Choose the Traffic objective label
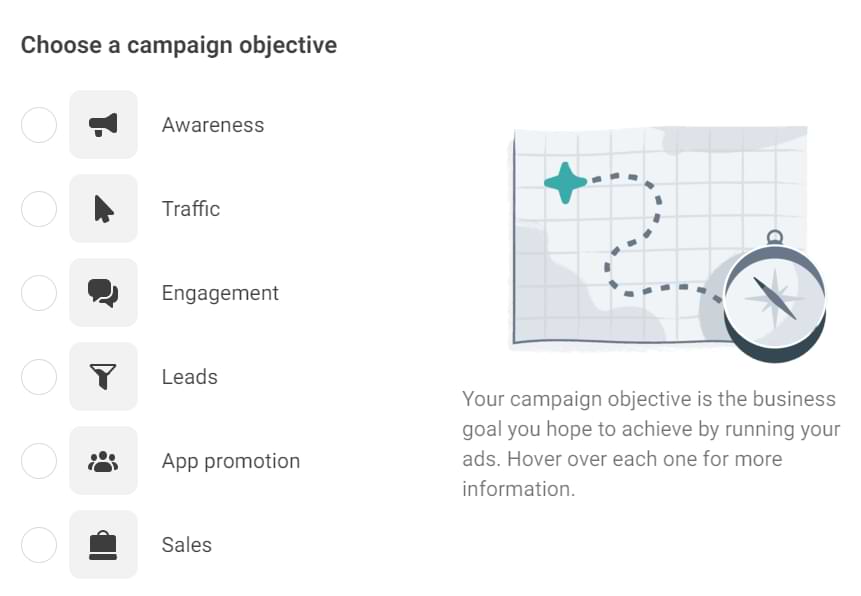The height and width of the screenshot is (596, 861). (x=191, y=209)
